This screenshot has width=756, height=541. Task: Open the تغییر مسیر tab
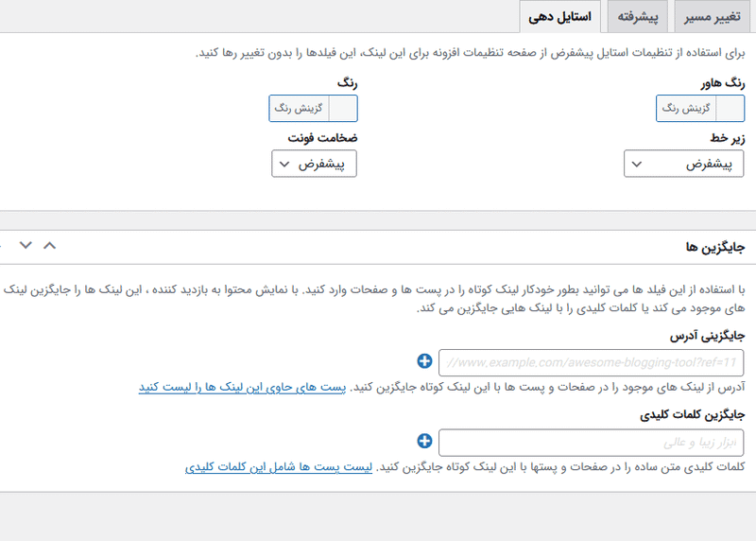712,17
